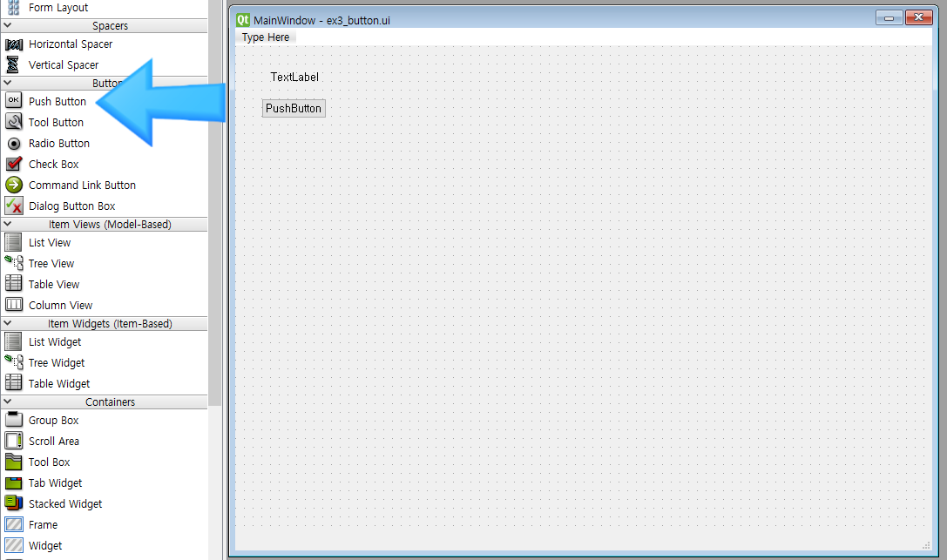The height and width of the screenshot is (560, 947).
Task: Select the Dialog Button Box icon
Action: (13, 206)
